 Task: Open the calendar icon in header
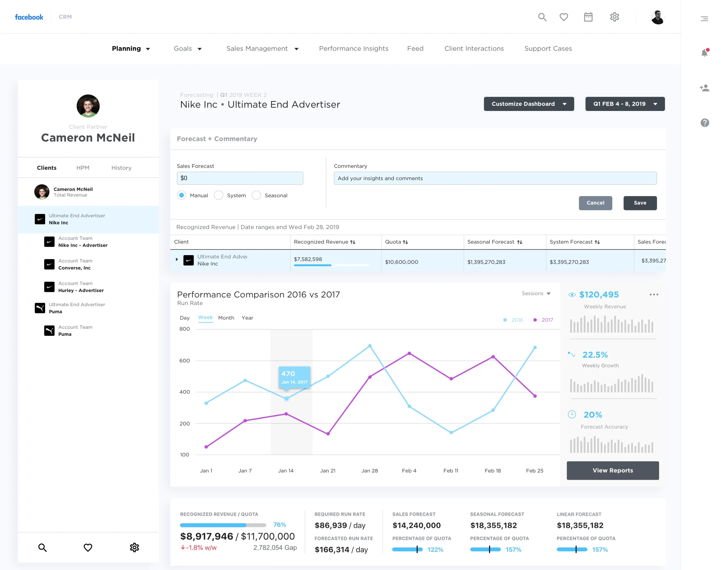[588, 17]
